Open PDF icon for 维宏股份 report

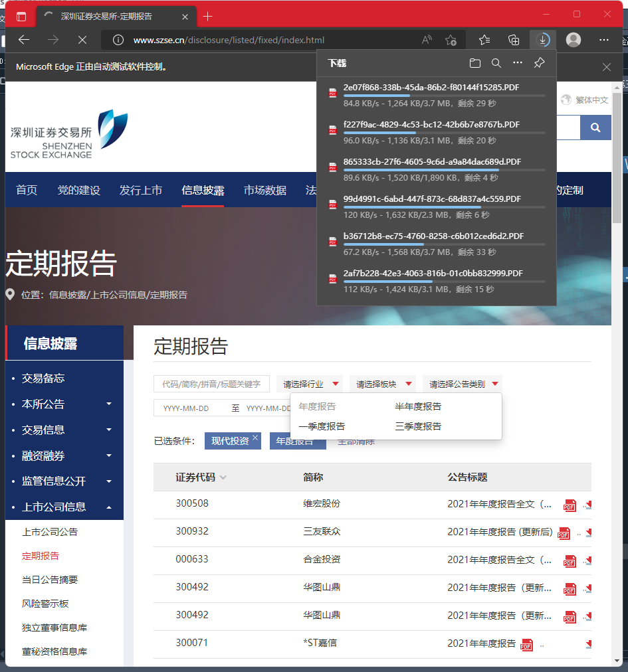pos(570,505)
